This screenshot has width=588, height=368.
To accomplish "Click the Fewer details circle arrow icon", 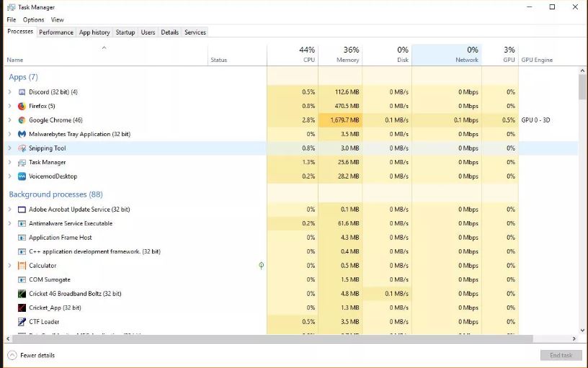I will click(12, 355).
